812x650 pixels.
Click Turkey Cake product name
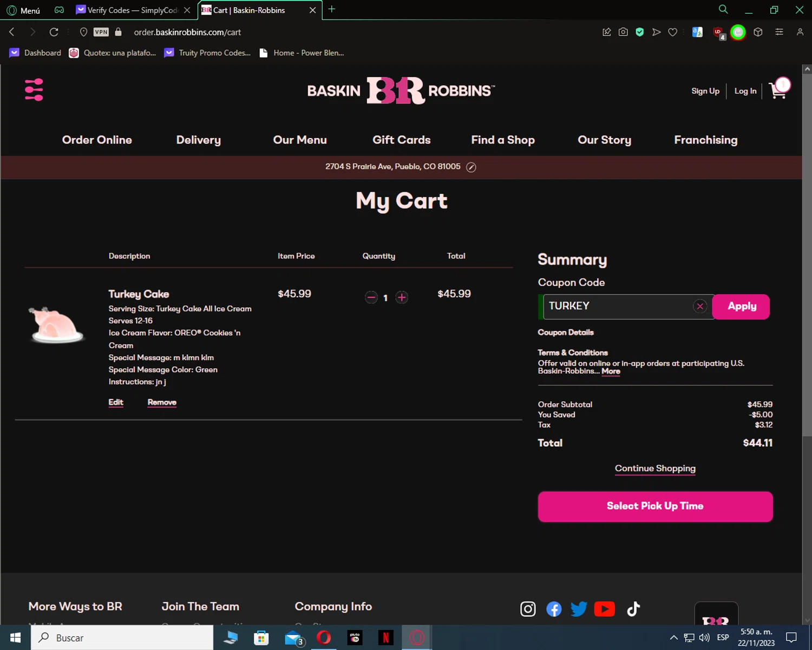(x=139, y=294)
